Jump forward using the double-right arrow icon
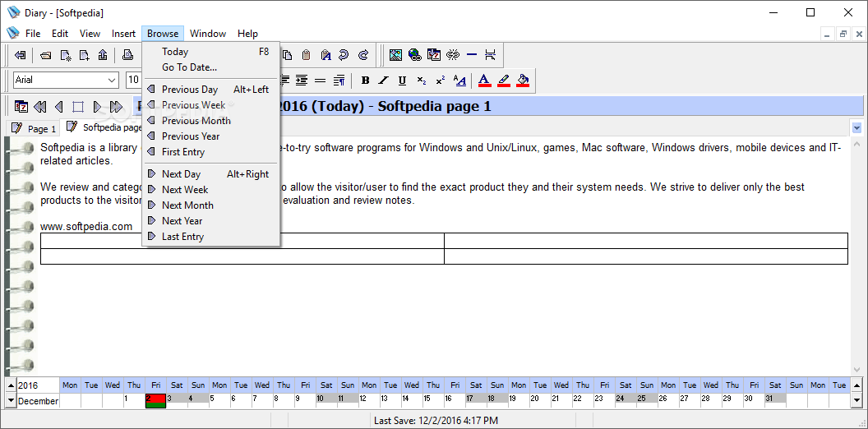 tap(116, 106)
